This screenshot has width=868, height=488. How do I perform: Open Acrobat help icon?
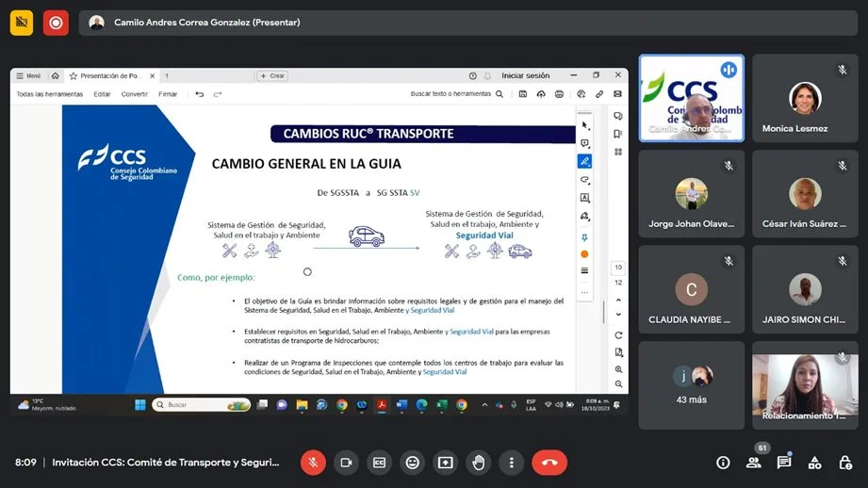click(x=473, y=75)
